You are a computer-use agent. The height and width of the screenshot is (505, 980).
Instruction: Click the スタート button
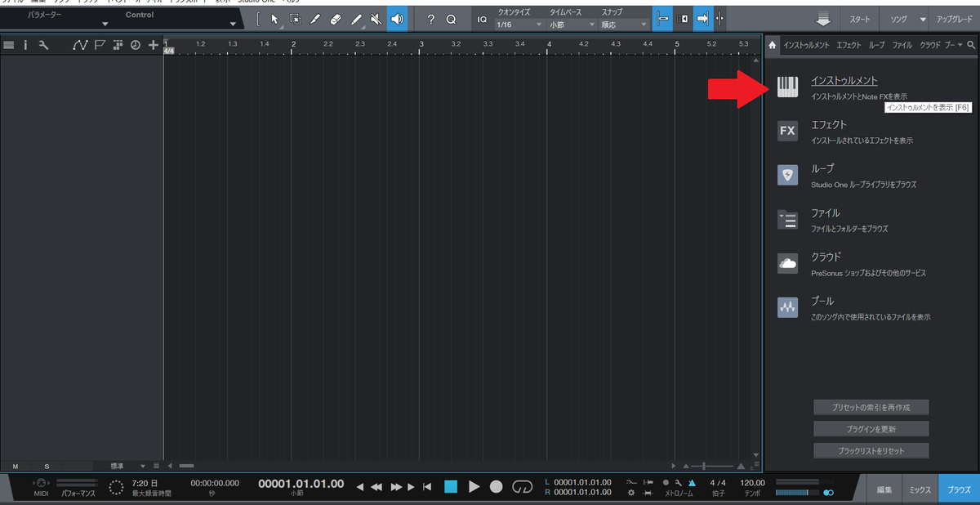(860, 19)
